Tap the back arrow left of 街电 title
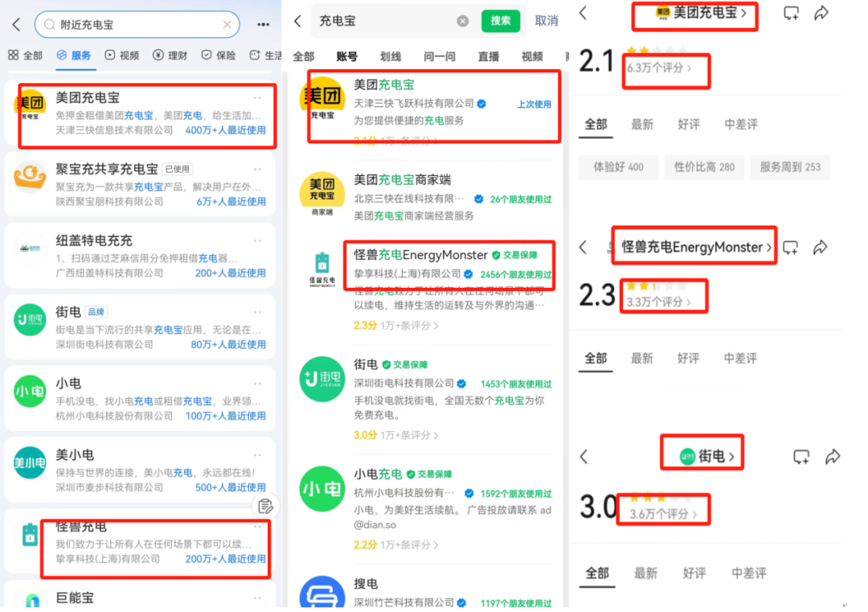This screenshot has height=612, width=868. [x=584, y=457]
